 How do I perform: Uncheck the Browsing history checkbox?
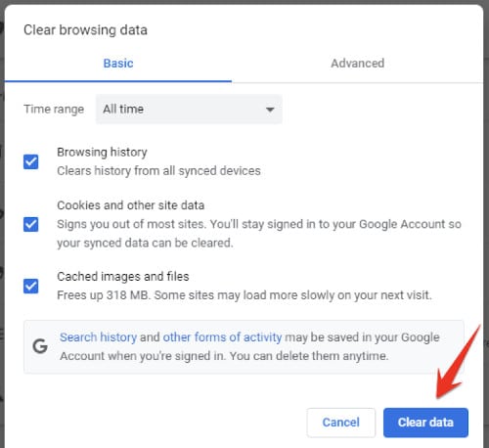pyautogui.click(x=31, y=161)
